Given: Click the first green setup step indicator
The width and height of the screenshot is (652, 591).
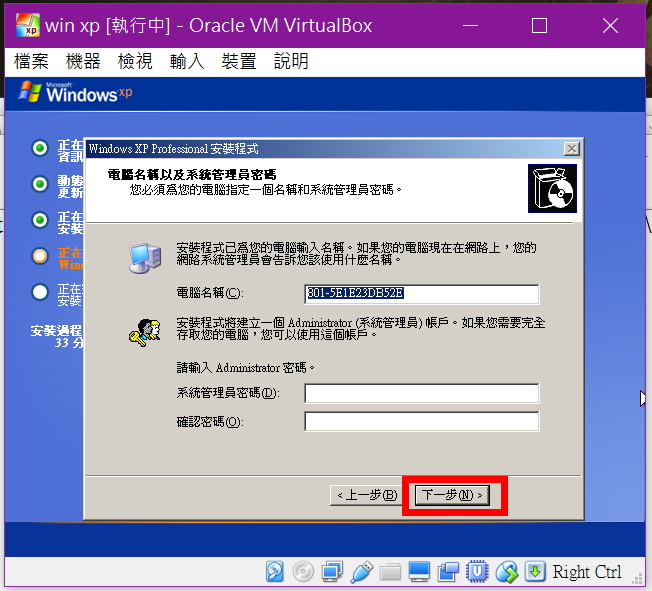Looking at the screenshot, I should tap(40, 148).
